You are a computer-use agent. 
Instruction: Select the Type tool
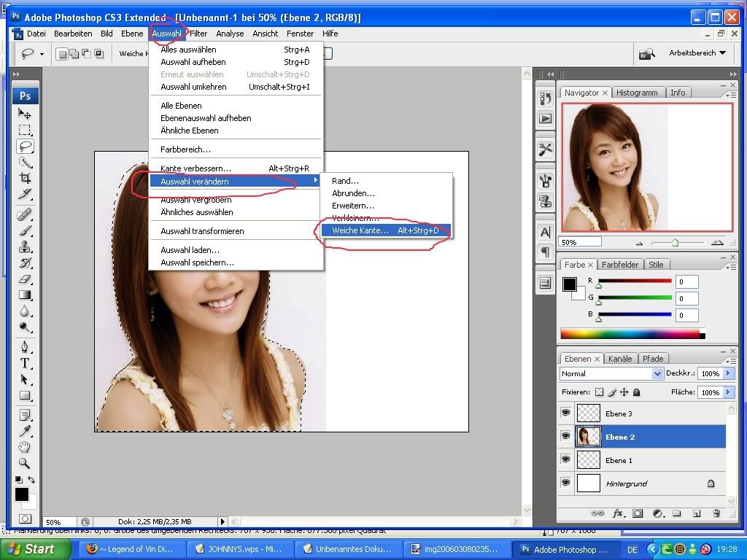(x=25, y=363)
